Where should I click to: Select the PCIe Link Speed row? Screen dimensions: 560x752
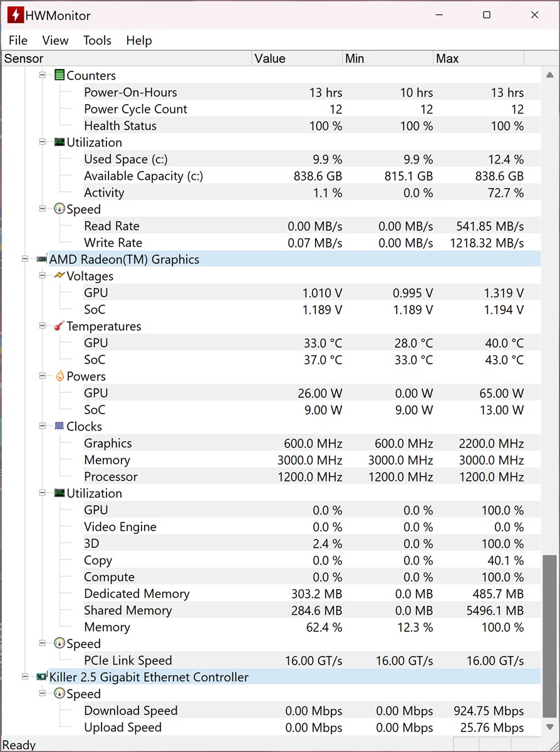(128, 661)
